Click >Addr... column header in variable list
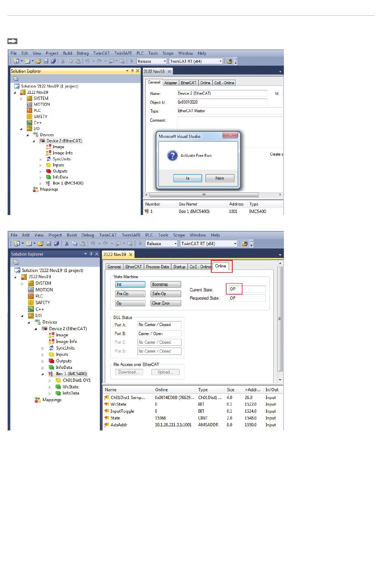 [x=253, y=390]
